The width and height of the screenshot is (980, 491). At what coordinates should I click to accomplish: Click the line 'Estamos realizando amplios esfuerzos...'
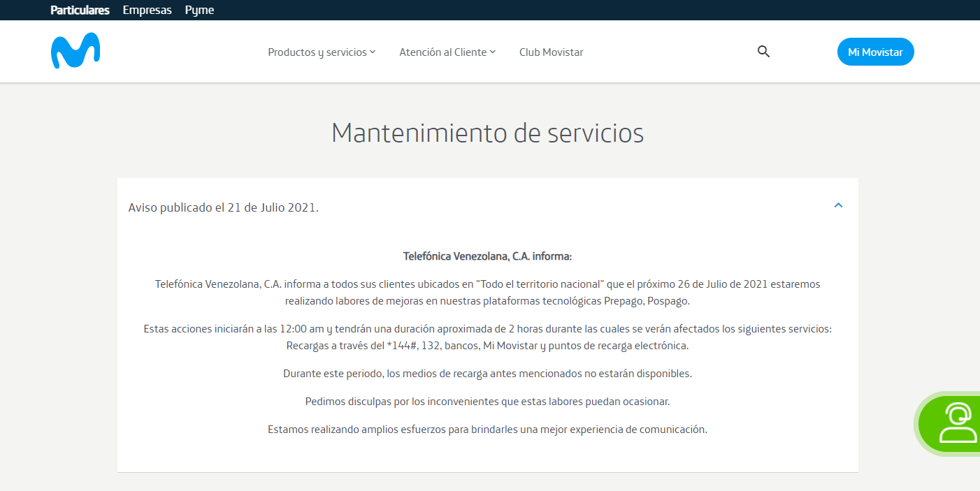(488, 430)
